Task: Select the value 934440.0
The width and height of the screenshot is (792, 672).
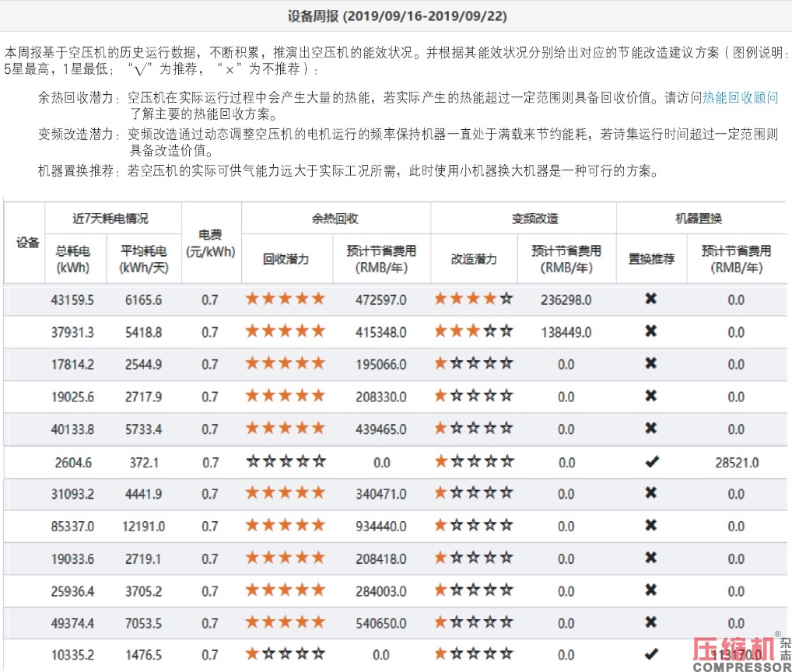Action: click(x=381, y=527)
